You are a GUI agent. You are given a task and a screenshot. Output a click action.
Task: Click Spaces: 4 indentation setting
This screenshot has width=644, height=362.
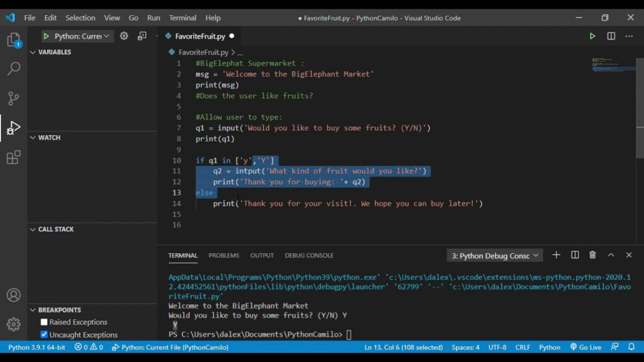pyautogui.click(x=465, y=347)
